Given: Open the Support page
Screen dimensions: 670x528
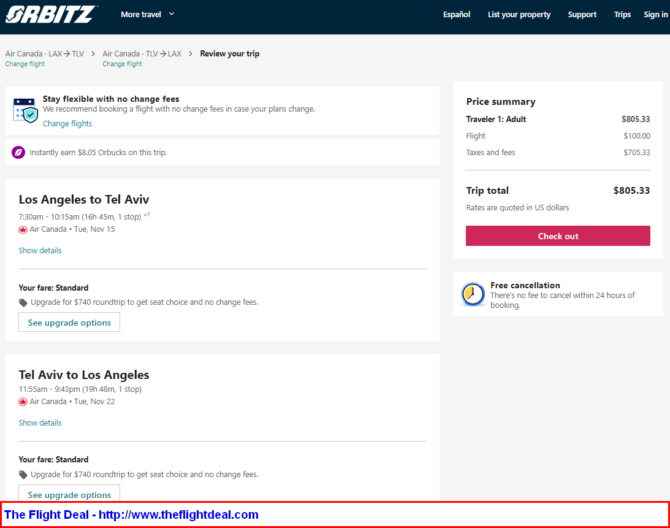Looking at the screenshot, I should point(582,15).
